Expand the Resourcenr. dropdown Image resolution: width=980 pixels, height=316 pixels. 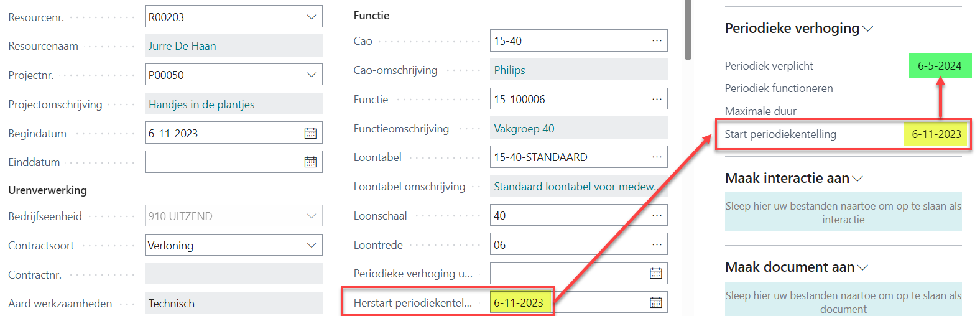(312, 17)
